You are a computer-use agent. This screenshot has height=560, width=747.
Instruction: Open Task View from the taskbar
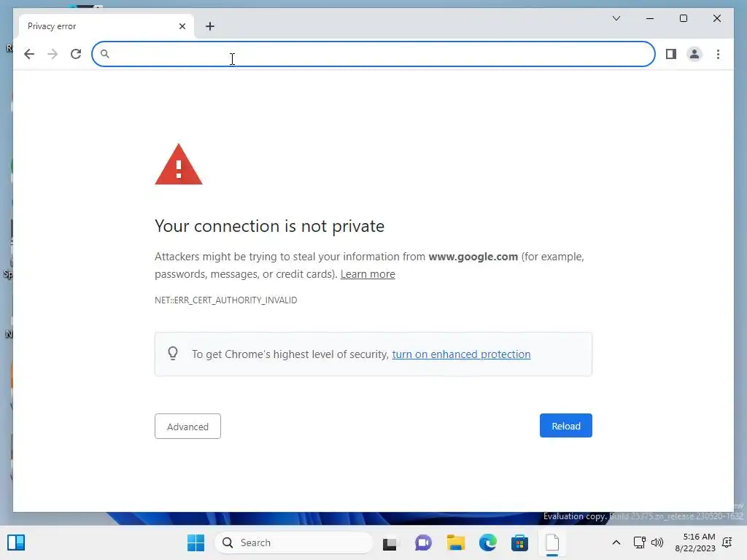390,543
